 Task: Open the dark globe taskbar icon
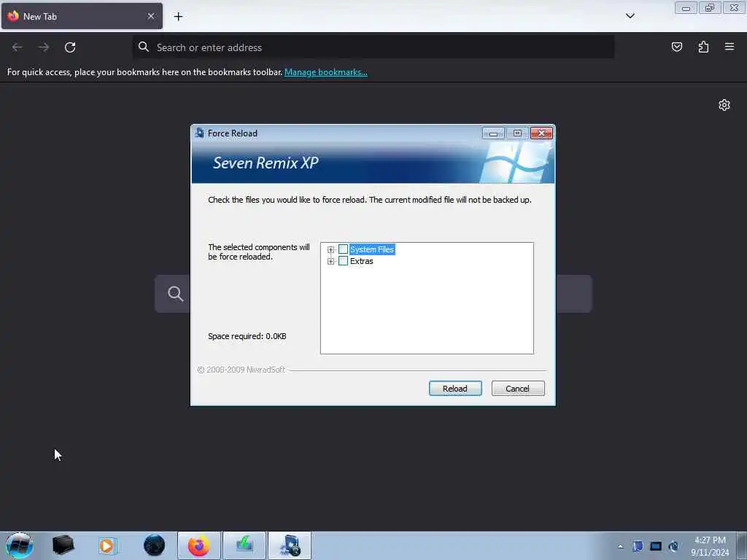point(154,545)
